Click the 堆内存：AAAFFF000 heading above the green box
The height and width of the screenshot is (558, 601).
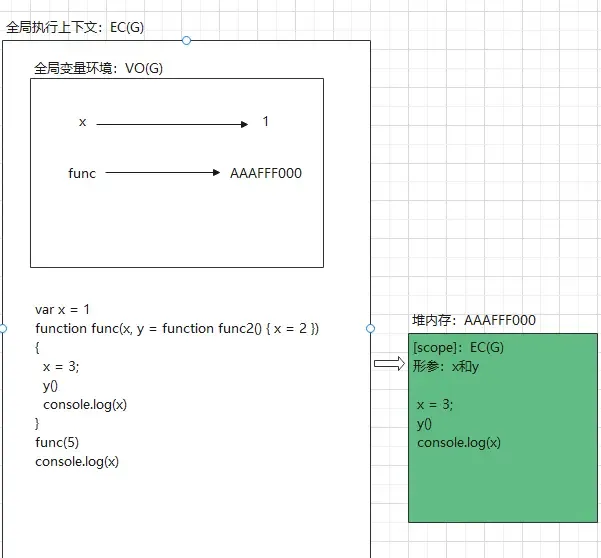point(474,320)
